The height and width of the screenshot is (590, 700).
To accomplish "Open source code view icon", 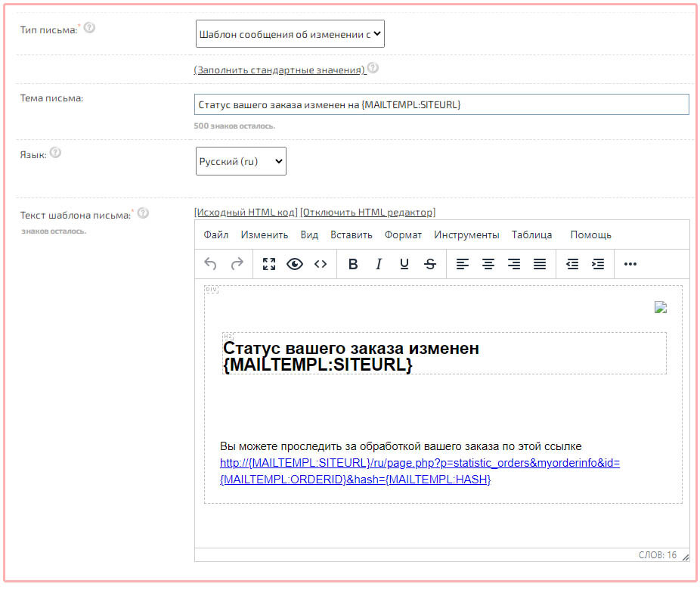I will 321,264.
